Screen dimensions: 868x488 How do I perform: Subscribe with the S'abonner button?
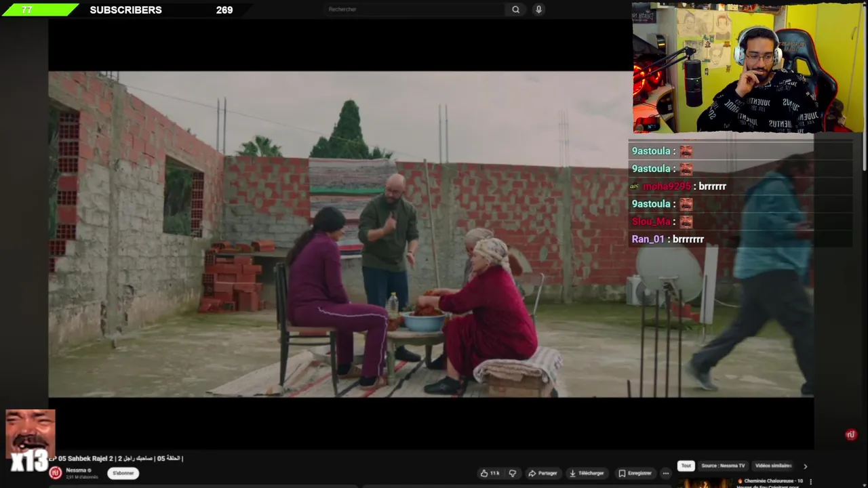[123, 473]
